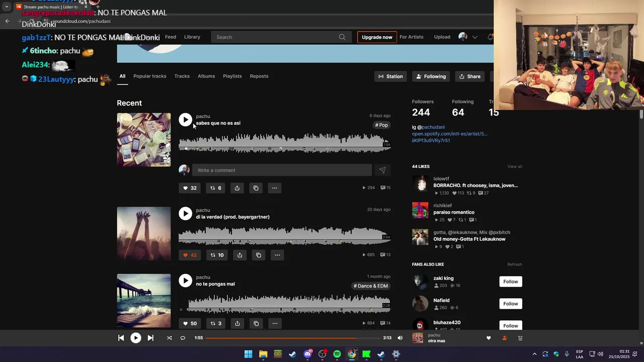Switch to the Popular tracks tab
This screenshot has width=644, height=362.
tap(150, 76)
